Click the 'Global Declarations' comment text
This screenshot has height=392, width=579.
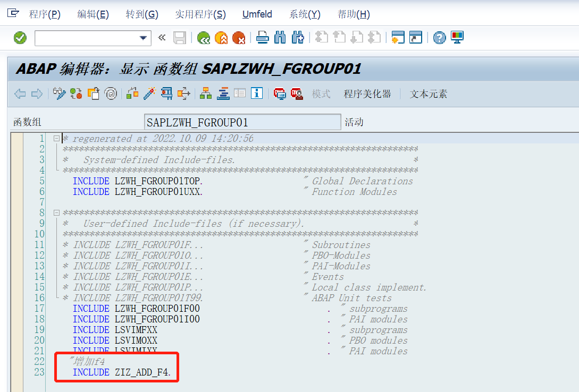click(x=362, y=181)
